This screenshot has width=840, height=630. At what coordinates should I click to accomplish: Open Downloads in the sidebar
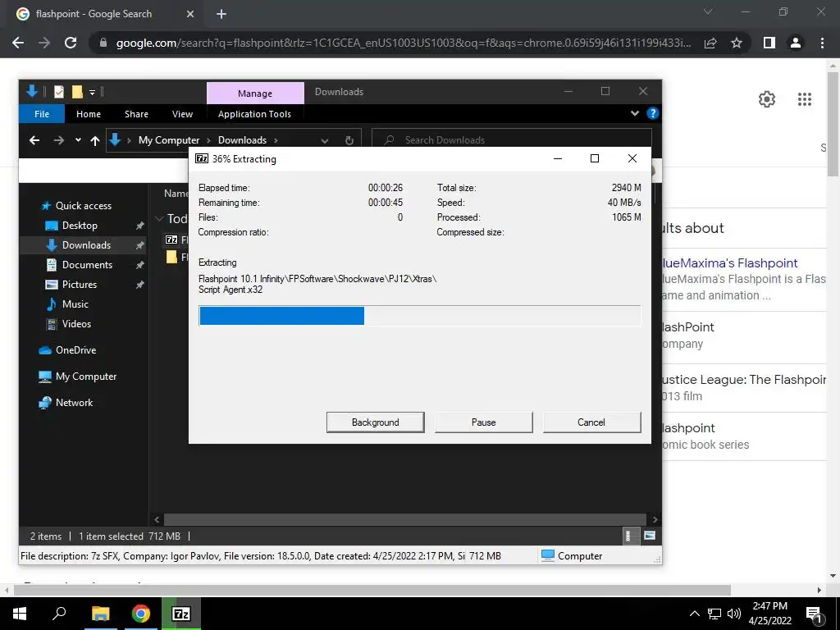point(85,244)
